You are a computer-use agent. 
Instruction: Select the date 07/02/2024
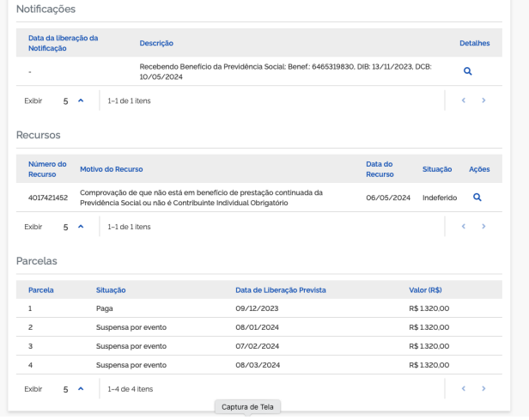click(257, 346)
